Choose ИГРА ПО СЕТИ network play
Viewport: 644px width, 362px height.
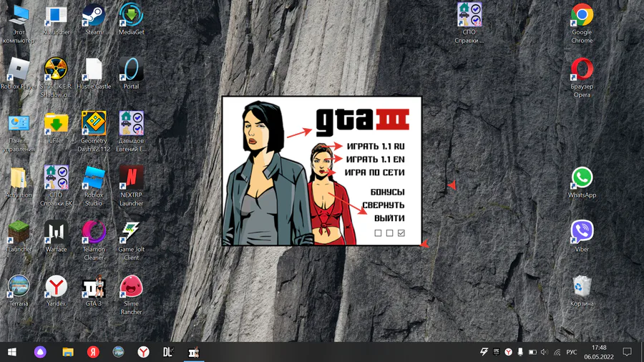374,172
